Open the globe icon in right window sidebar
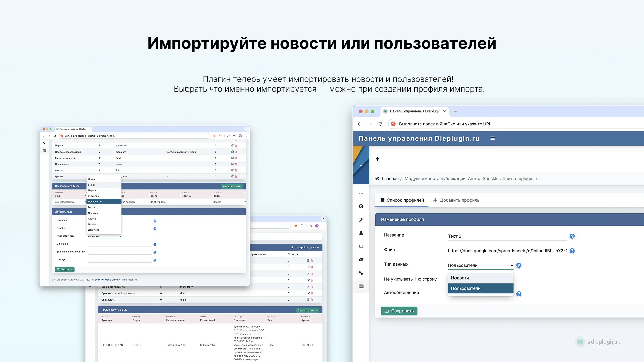The height and width of the screenshot is (362, 644). [361, 206]
